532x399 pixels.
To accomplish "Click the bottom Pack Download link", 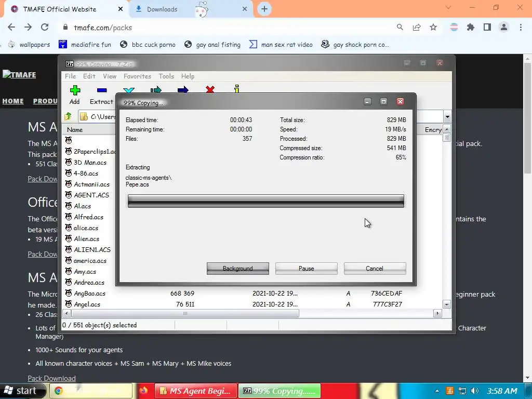I will coord(51,378).
